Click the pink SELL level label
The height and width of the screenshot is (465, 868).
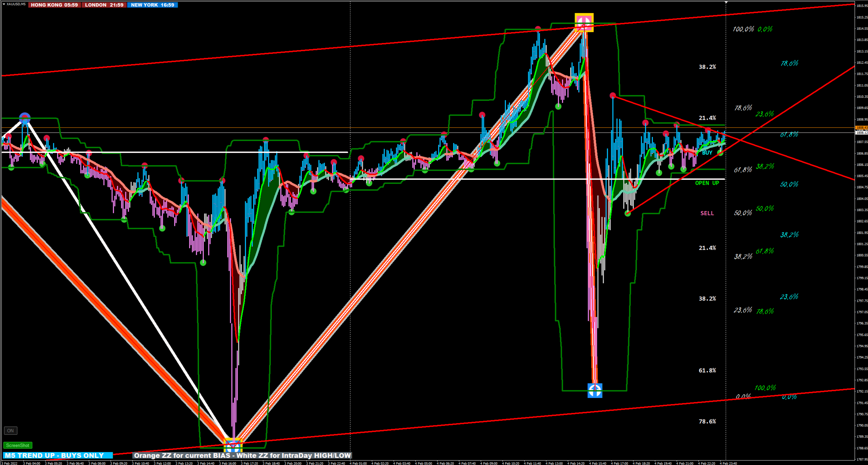click(x=707, y=213)
